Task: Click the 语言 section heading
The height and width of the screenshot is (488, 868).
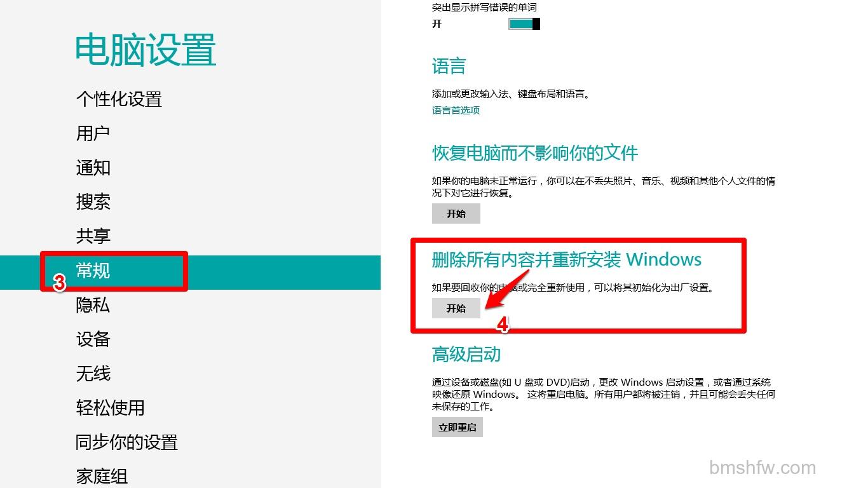Action: [449, 67]
